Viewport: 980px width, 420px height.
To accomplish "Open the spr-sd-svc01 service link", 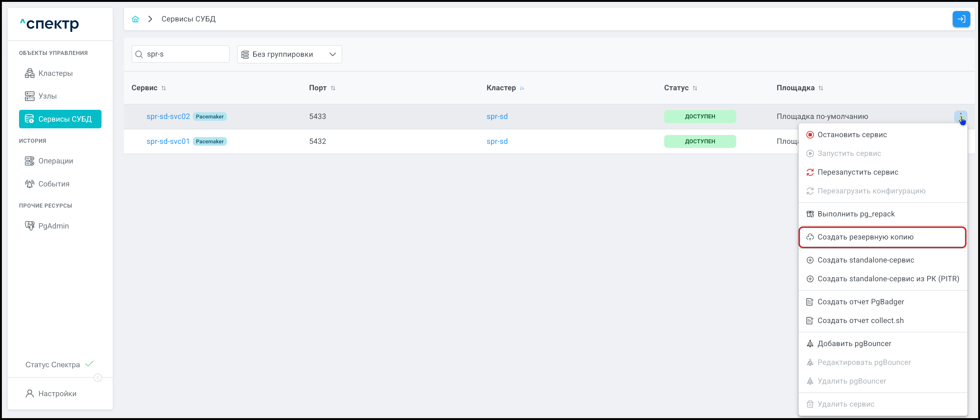I will coord(168,141).
